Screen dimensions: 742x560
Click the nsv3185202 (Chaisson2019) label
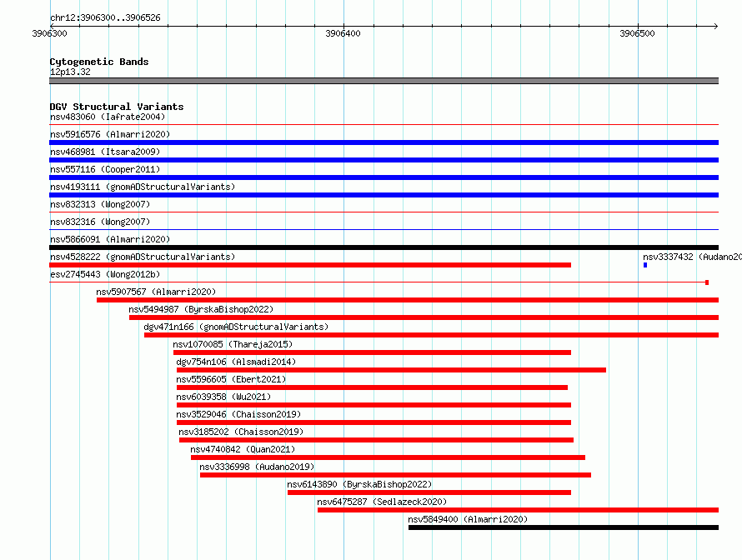241,432
